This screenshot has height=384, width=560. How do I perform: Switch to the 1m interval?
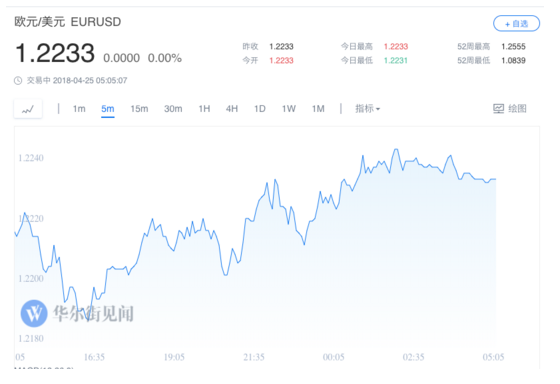point(79,109)
